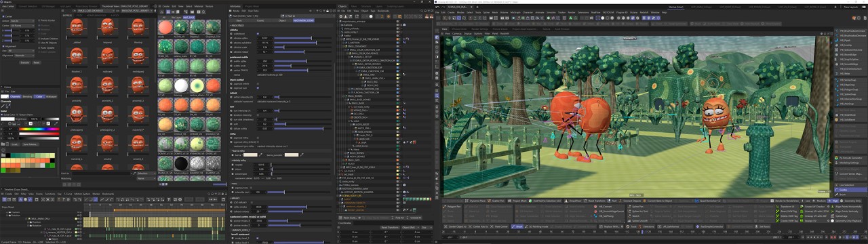This screenshot has height=244, width=868.
Task: Toggle the Geometry Only checkbox
Action: [851, 201]
